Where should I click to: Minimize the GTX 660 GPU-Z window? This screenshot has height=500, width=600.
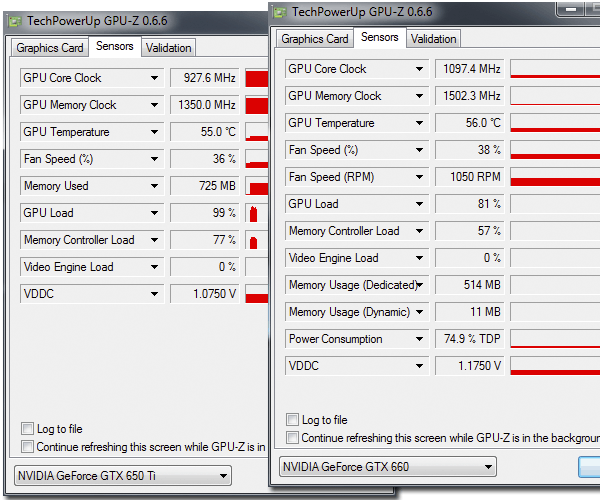tap(571, 9)
